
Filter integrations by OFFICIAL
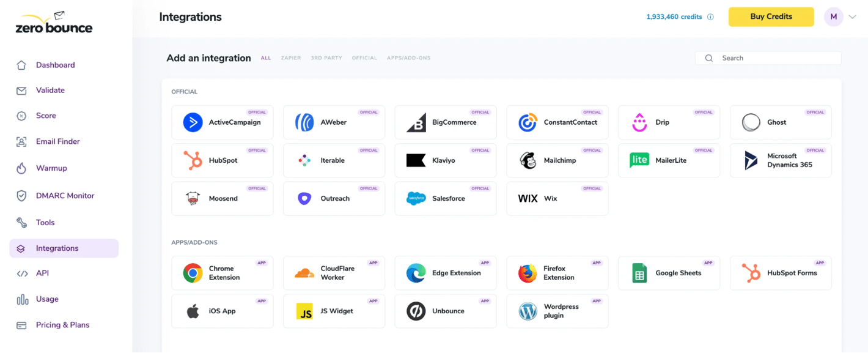[x=364, y=58]
